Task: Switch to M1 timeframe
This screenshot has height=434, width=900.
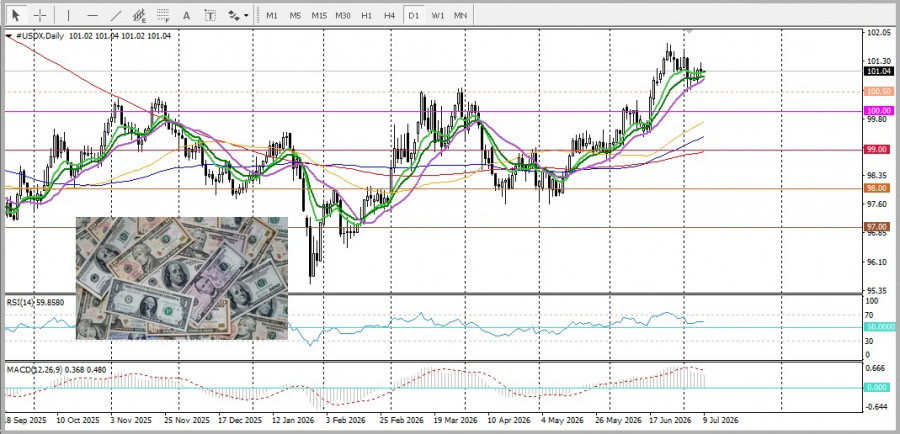Action: [x=271, y=16]
